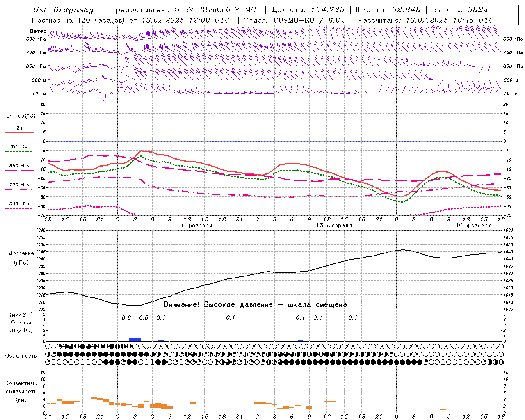Click the 'Облачность' cloudiness label
Viewport: 525px width, 420px height.
pyautogui.click(x=21, y=356)
